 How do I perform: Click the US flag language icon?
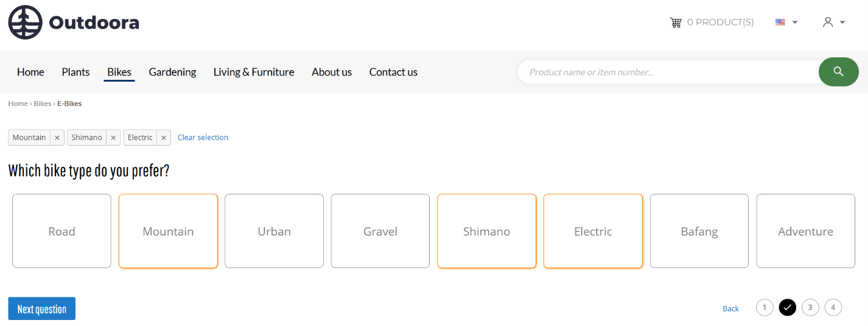780,22
